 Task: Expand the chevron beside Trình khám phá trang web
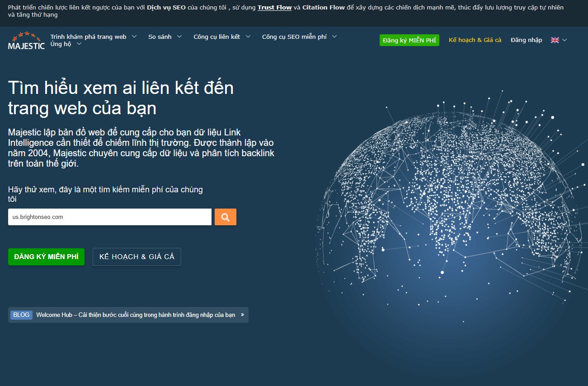click(x=134, y=37)
